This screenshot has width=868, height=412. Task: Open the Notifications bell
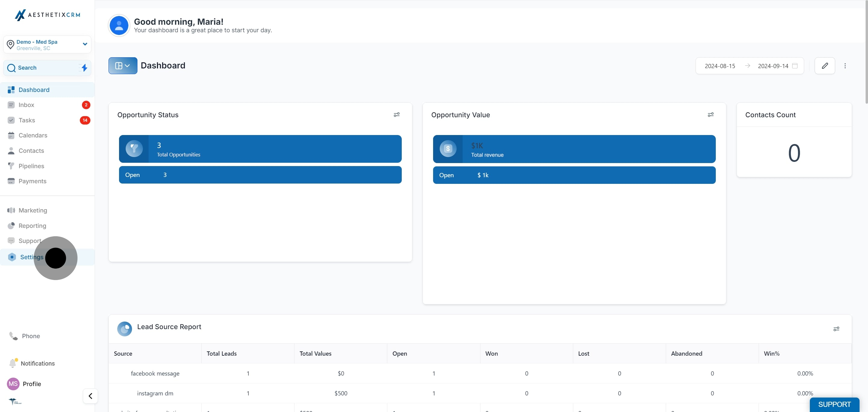pyautogui.click(x=13, y=363)
